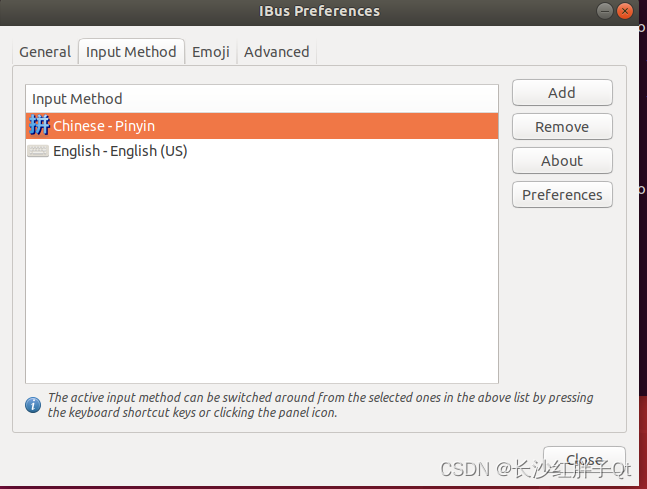
Task: Click the Add button
Action: (x=562, y=93)
